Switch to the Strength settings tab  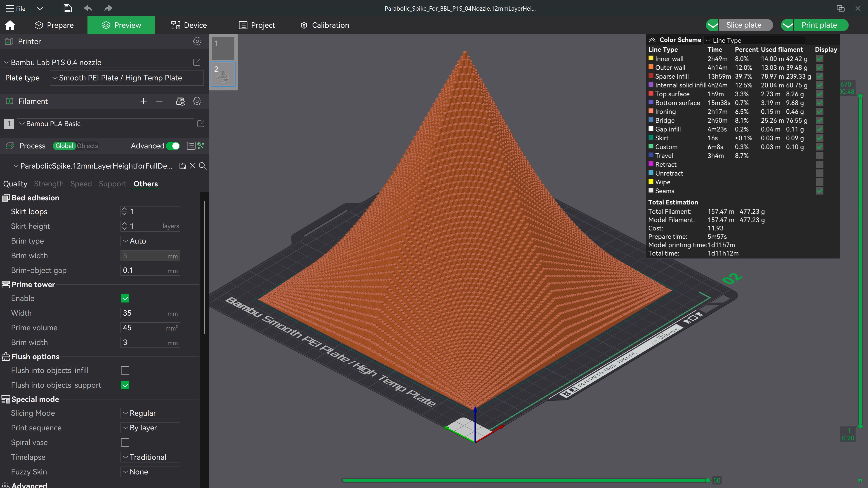pos(49,184)
